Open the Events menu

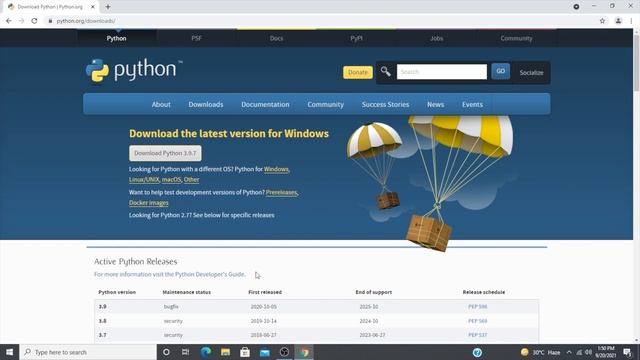click(x=472, y=104)
